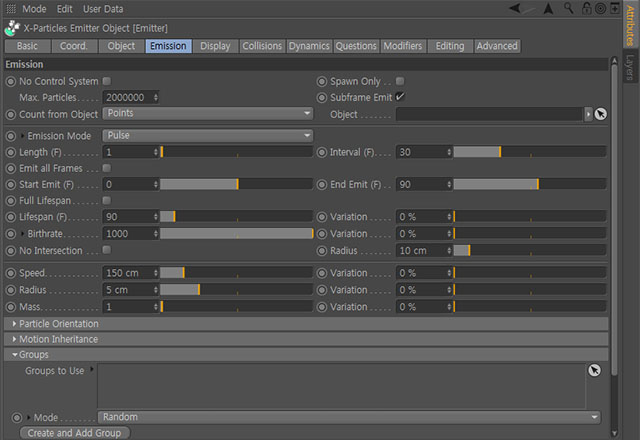Expand the Birthrate disclosure triangle

click(x=23, y=234)
